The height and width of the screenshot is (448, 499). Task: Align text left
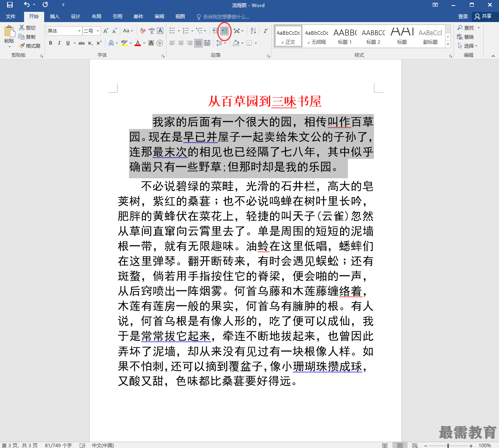(x=172, y=43)
